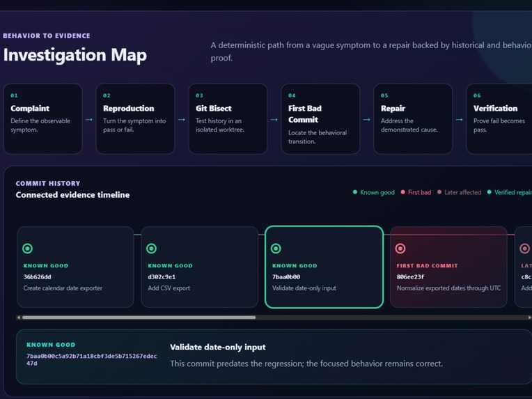This screenshot has height=399, width=532.
Task: Click the timeline scrollbar left arrow
Action: click(x=19, y=318)
